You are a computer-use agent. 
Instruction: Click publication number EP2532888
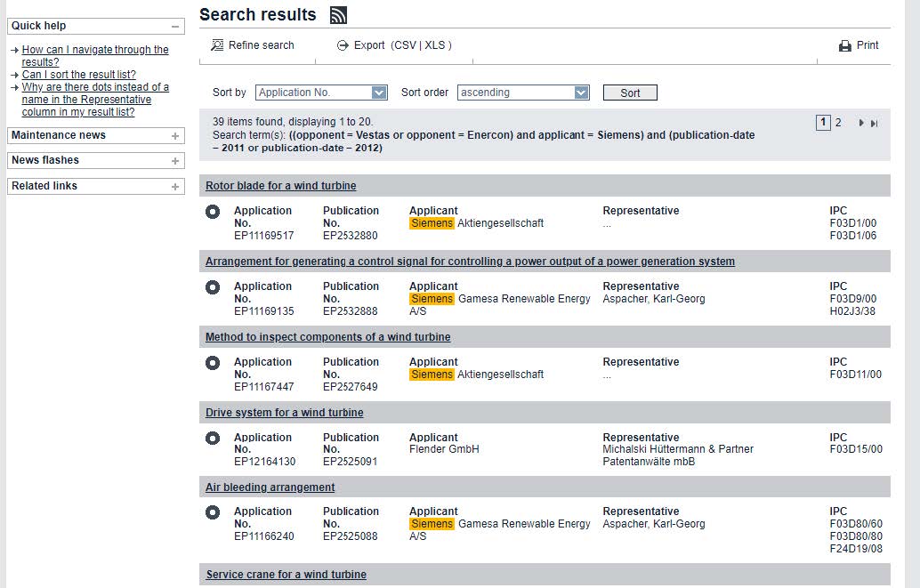[351, 311]
